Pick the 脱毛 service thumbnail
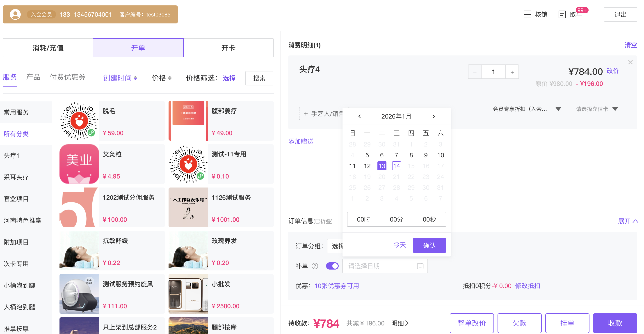This screenshot has width=644, height=334. 79,121
